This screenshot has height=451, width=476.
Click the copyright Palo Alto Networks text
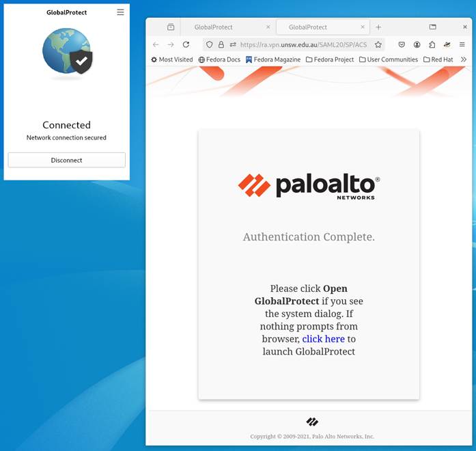pos(312,437)
